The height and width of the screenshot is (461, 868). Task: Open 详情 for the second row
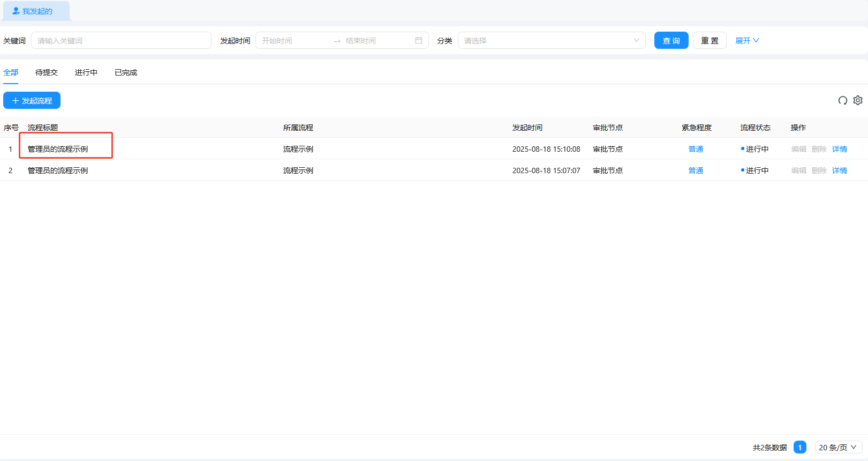(x=839, y=170)
